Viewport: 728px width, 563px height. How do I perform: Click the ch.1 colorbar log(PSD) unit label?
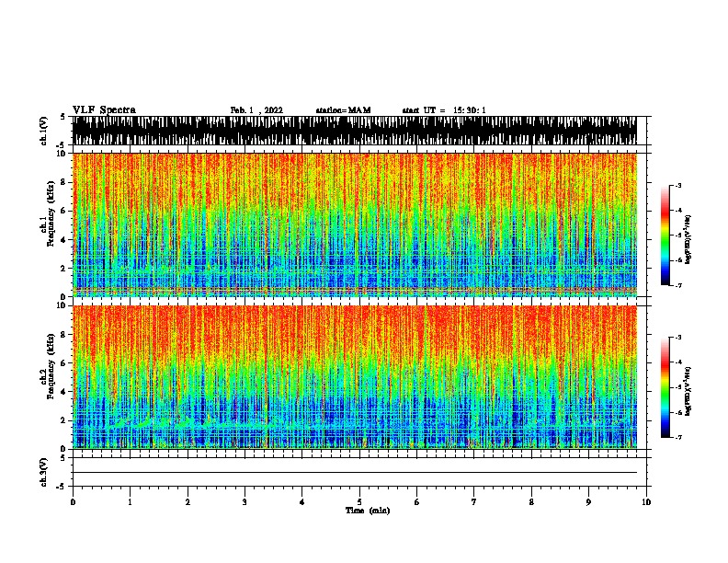(x=688, y=239)
